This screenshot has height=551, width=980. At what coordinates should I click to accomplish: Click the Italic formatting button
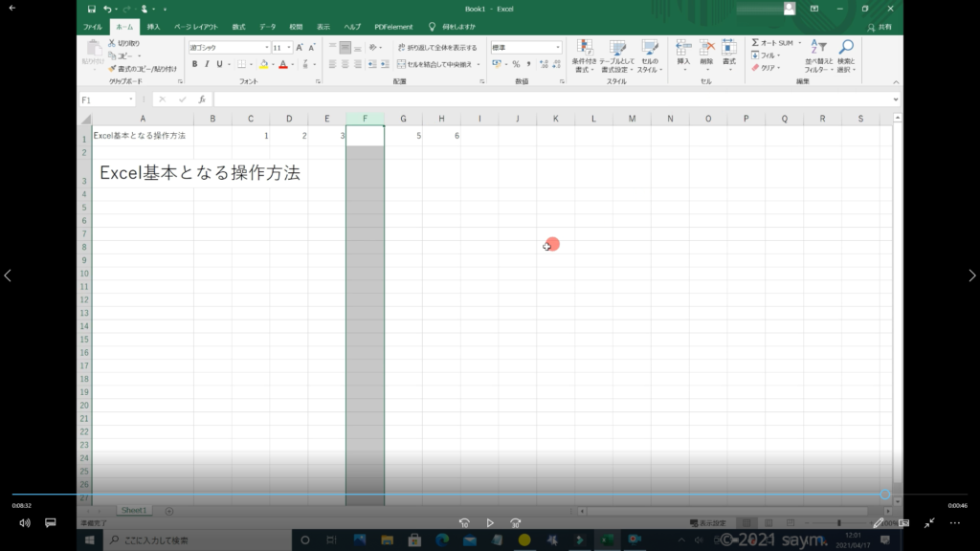(207, 64)
